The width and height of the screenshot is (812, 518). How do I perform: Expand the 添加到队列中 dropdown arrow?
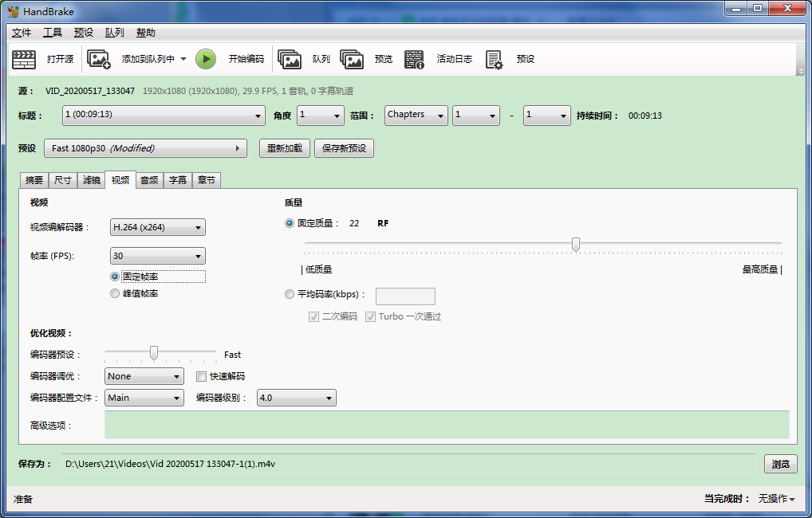(x=183, y=59)
